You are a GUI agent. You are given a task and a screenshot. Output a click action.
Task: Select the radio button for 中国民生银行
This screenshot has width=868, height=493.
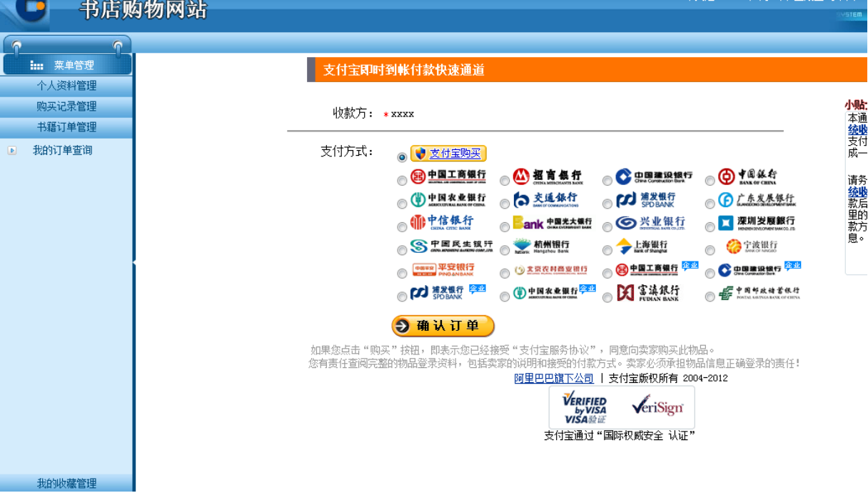click(402, 251)
